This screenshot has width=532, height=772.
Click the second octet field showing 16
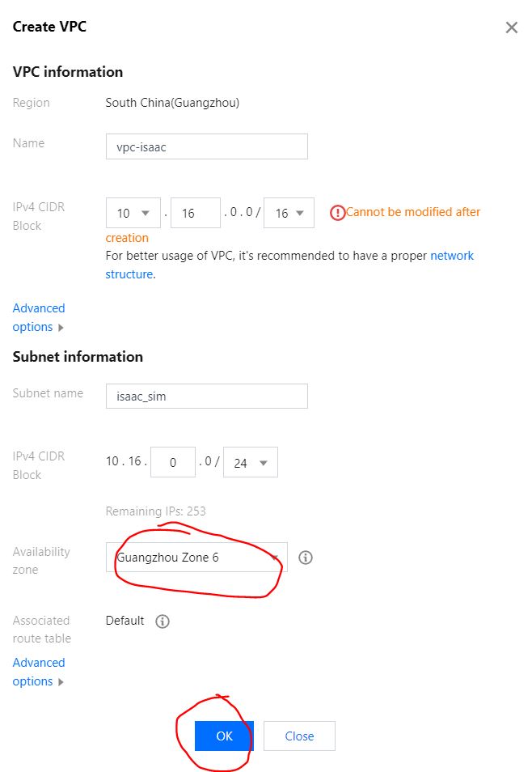tap(195, 214)
